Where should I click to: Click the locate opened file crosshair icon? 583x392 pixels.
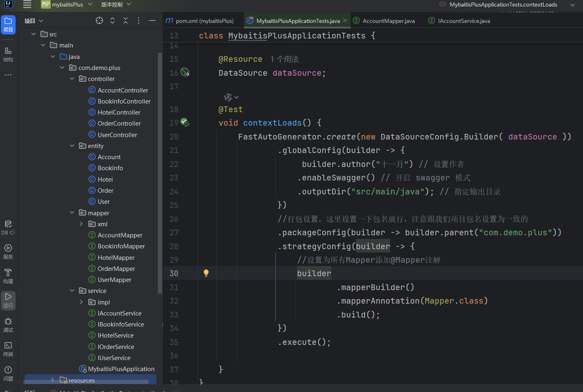(99, 20)
